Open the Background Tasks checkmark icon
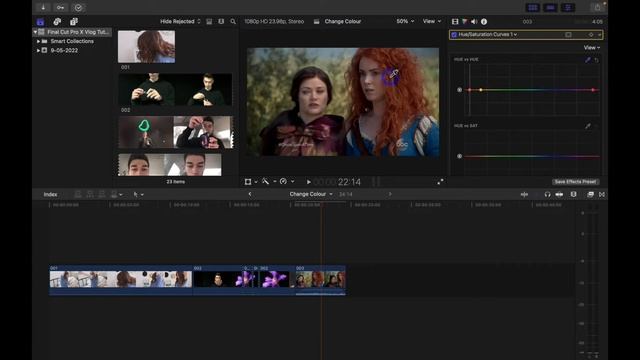The height and width of the screenshot is (360, 640). [78, 7]
